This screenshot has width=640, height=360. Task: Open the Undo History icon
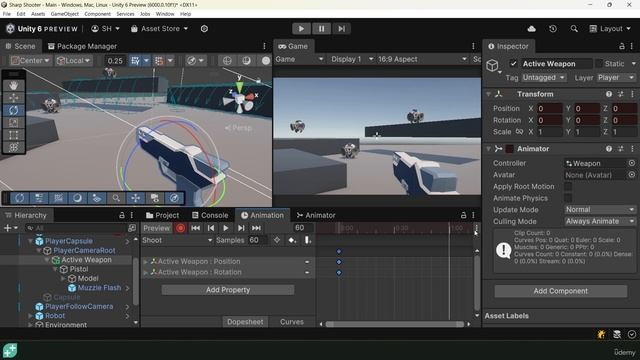[x=553, y=29]
